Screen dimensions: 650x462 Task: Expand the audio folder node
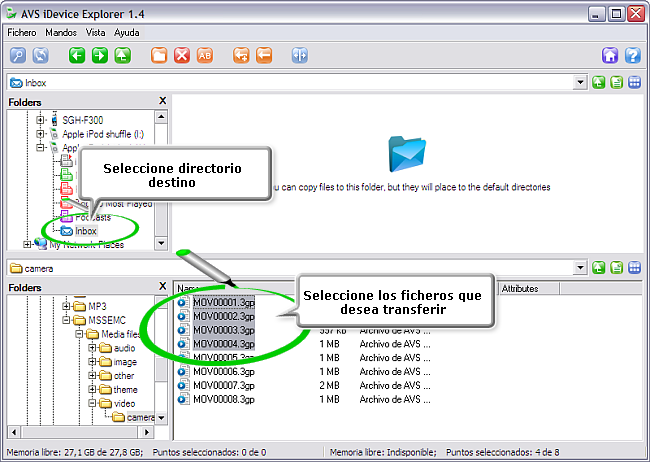92,348
